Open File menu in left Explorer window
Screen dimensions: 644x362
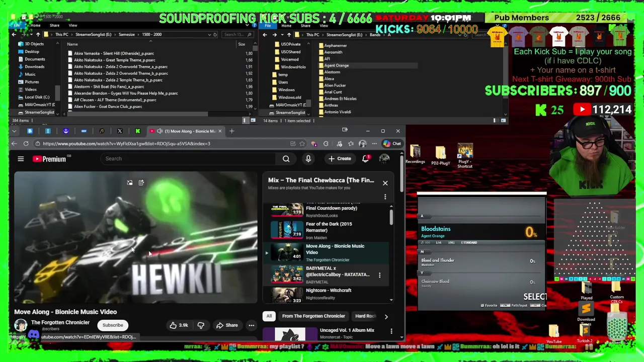(x=17, y=25)
